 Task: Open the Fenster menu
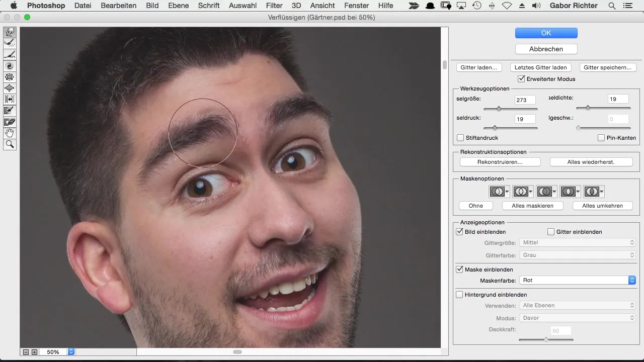tap(357, 6)
